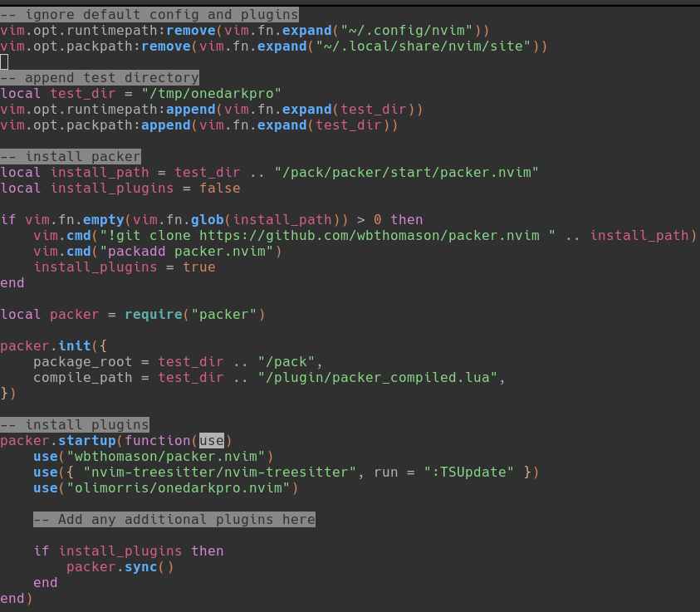700x612 pixels.
Task: Click the final 'end)' closing line
Action: click(17, 598)
